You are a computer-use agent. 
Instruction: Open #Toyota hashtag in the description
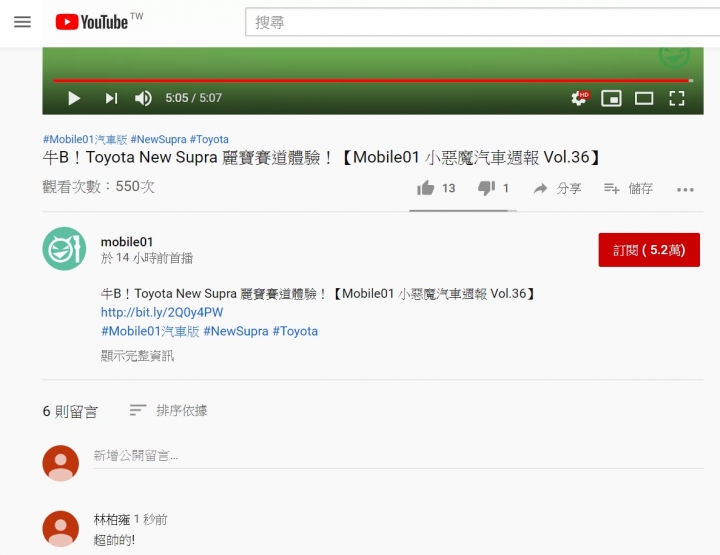(295, 331)
